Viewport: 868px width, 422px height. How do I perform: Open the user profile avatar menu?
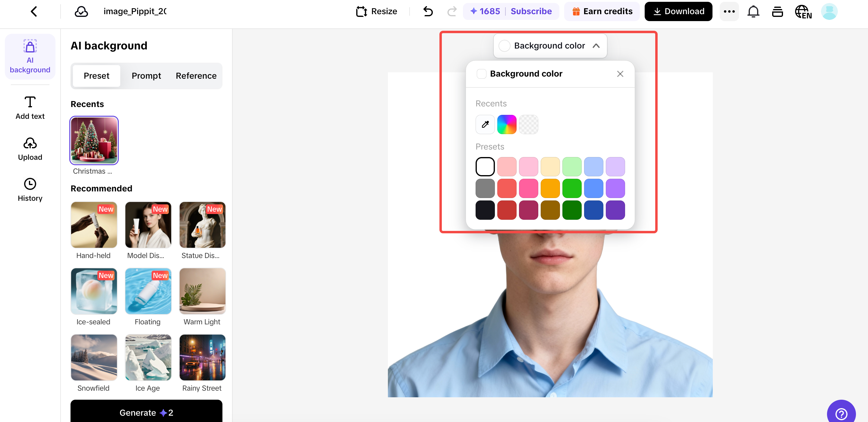point(829,11)
